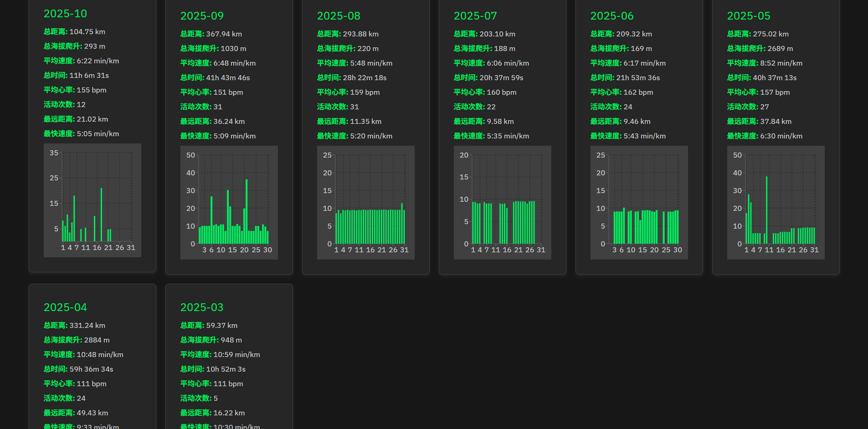The image size is (868, 429).
Task: Select the 2025-05 month heading
Action: click(749, 16)
